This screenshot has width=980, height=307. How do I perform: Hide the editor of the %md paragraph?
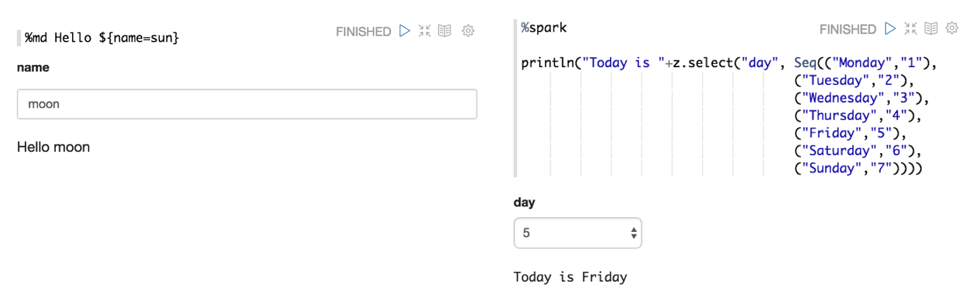425,31
